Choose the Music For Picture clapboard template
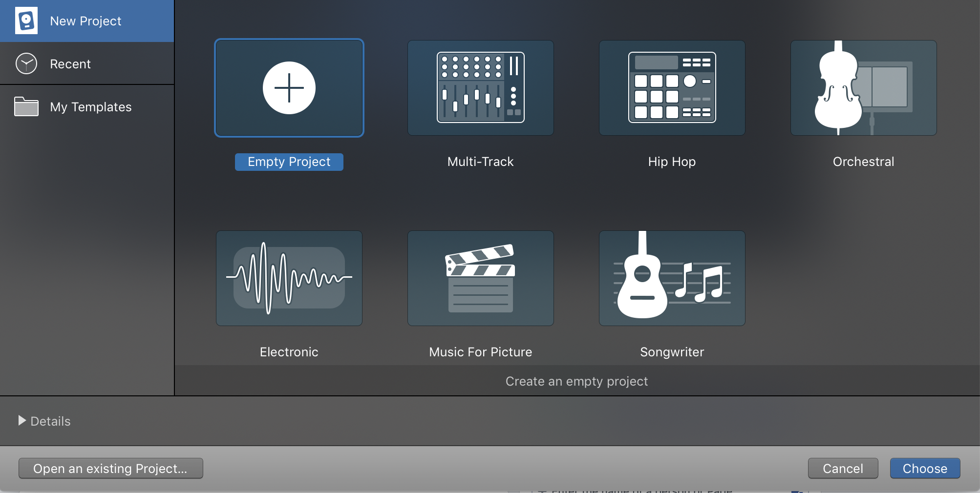 pos(480,278)
